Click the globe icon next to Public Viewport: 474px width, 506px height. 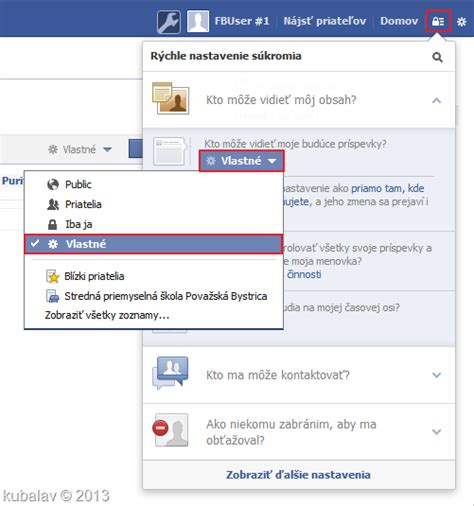pyautogui.click(x=53, y=184)
